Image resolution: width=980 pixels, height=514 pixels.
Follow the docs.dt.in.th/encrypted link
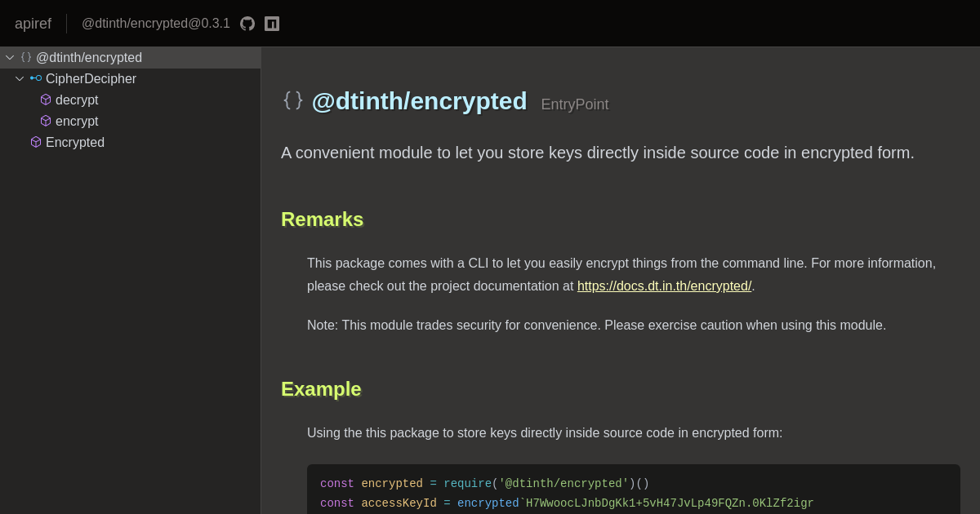(x=664, y=286)
